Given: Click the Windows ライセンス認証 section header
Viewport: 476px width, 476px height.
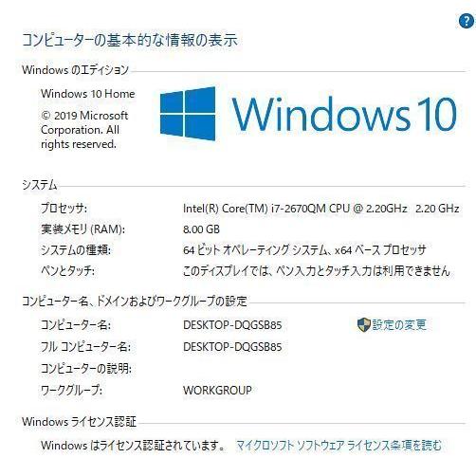Looking at the screenshot, I should (x=79, y=422).
